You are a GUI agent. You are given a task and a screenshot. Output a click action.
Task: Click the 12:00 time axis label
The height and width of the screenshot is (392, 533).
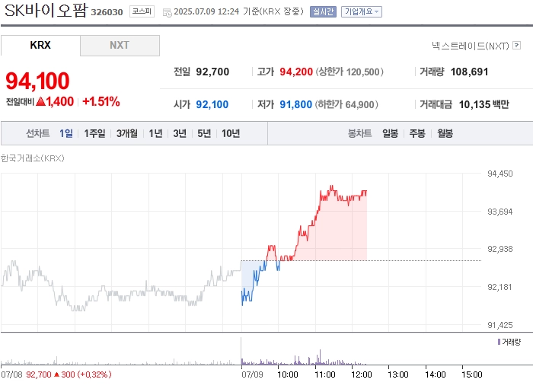pyautogui.click(x=362, y=374)
